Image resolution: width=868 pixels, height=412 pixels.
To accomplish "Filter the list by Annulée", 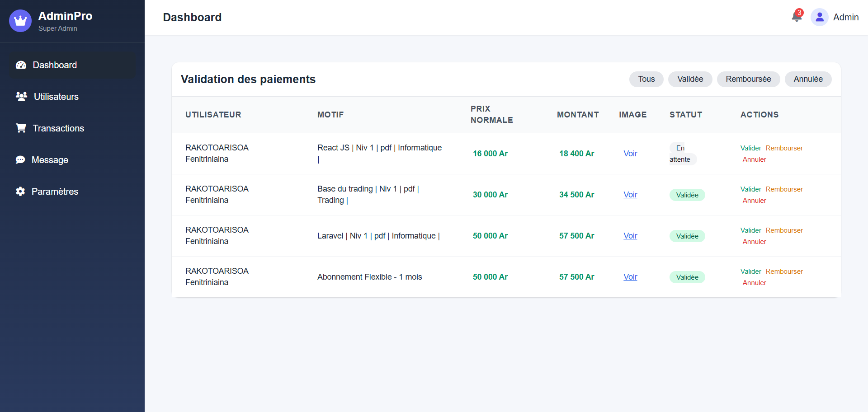I will point(808,79).
